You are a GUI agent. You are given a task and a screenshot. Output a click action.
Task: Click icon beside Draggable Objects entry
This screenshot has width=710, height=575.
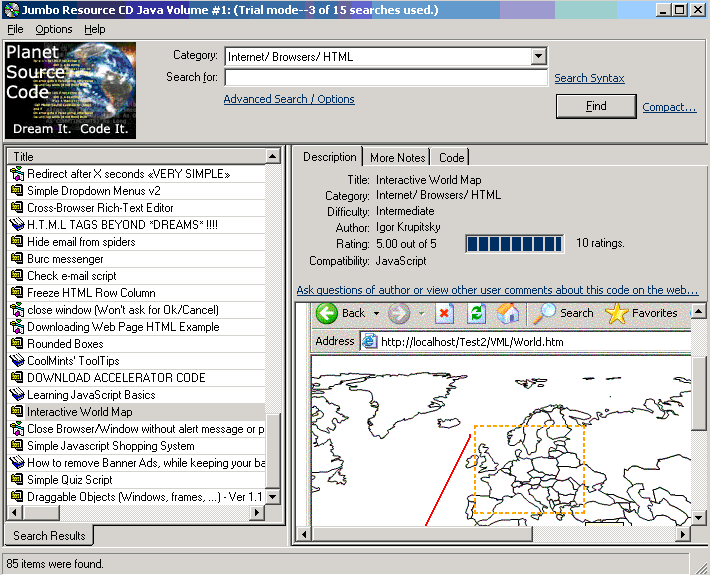[17, 496]
